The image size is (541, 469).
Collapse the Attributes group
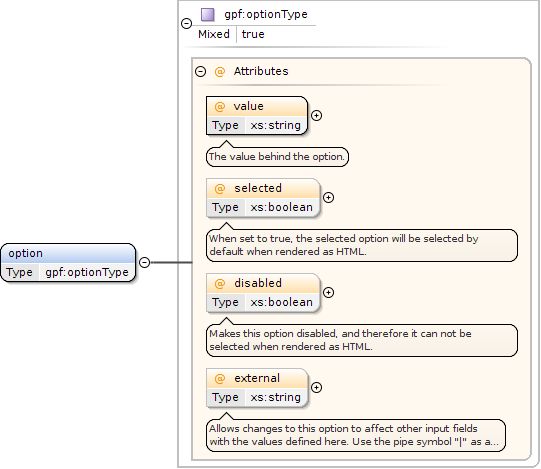coord(200,71)
